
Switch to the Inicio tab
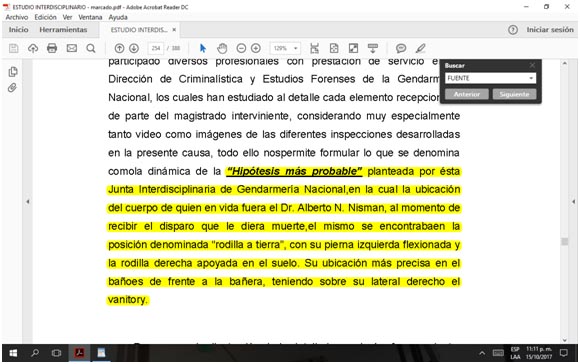coord(18,30)
